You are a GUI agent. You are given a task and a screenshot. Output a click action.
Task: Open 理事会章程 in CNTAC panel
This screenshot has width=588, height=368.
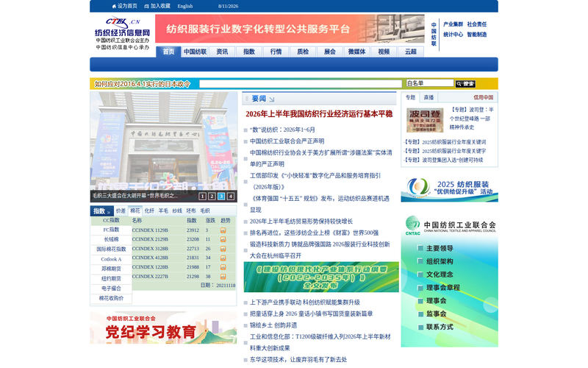pyautogui.click(x=443, y=288)
